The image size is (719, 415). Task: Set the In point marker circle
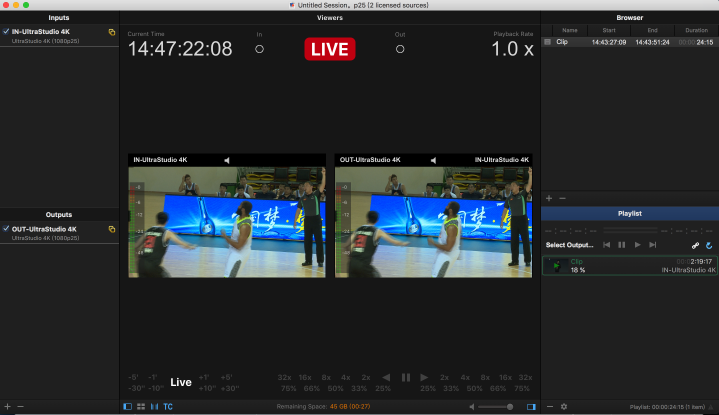coord(259,49)
